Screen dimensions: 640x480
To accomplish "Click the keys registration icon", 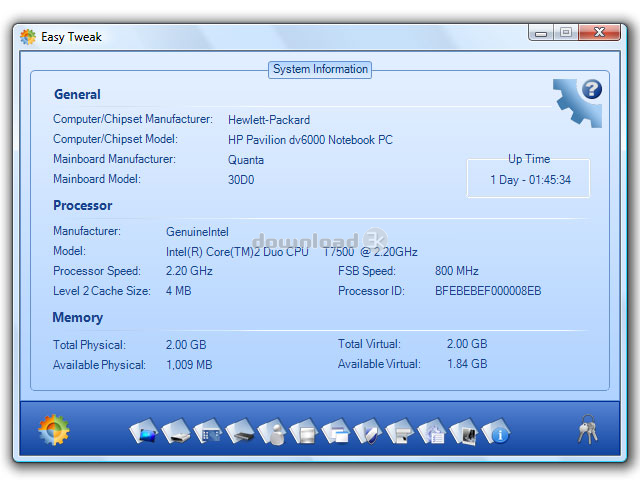I will (588, 429).
